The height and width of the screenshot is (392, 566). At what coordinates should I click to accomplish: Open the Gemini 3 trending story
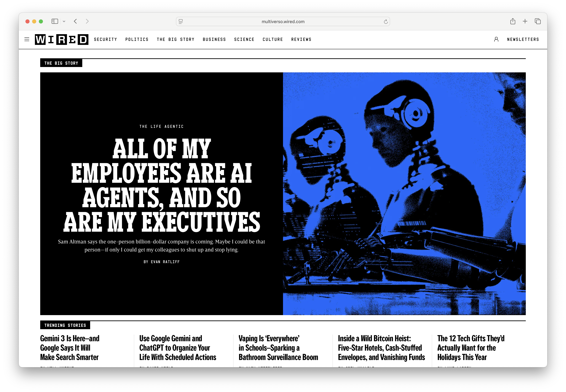pyautogui.click(x=70, y=348)
